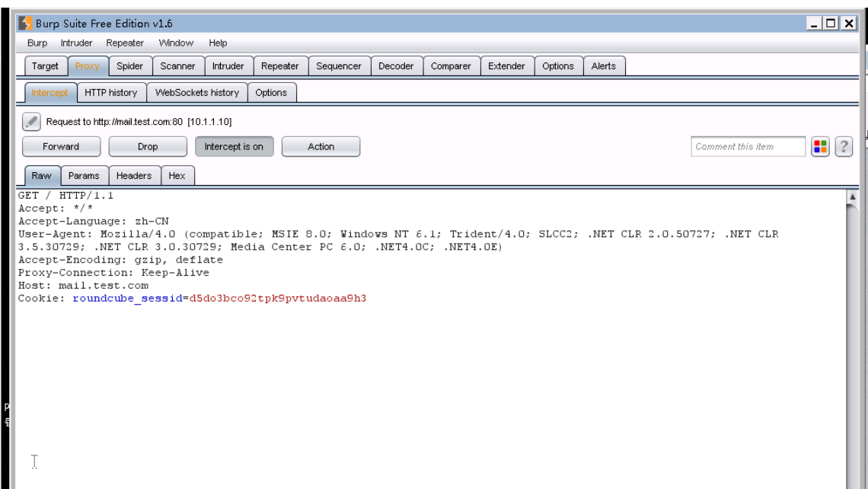The width and height of the screenshot is (868, 489).
Task: Select the Proxy tab
Action: click(x=88, y=66)
